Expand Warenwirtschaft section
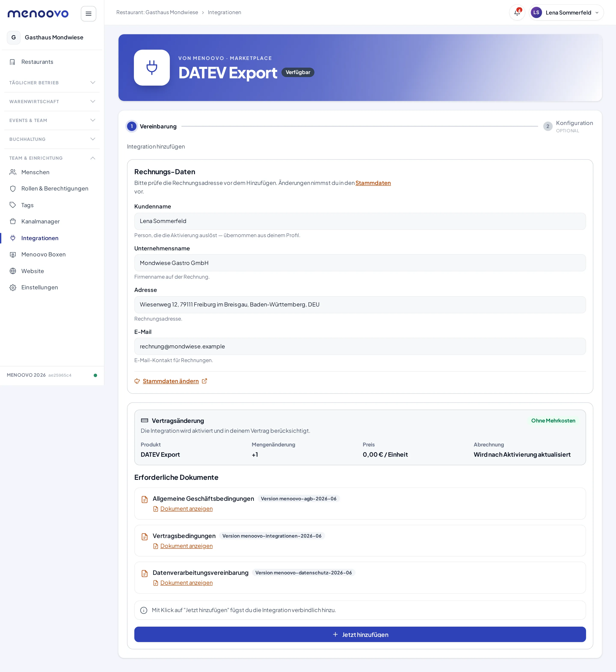This screenshot has height=672, width=616. pos(52,101)
